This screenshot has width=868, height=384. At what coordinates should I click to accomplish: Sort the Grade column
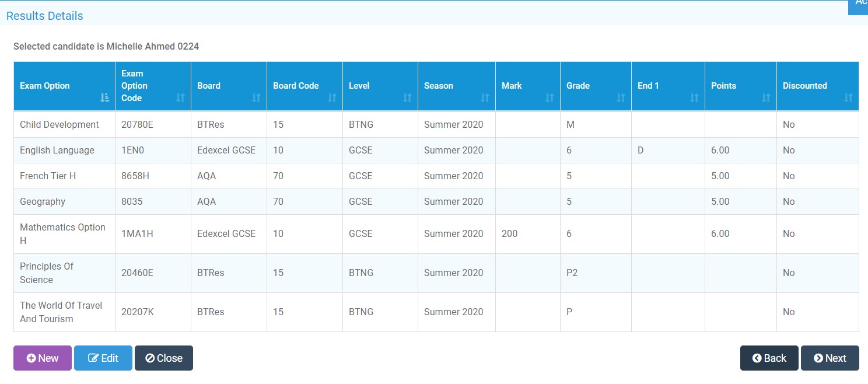[x=622, y=98]
